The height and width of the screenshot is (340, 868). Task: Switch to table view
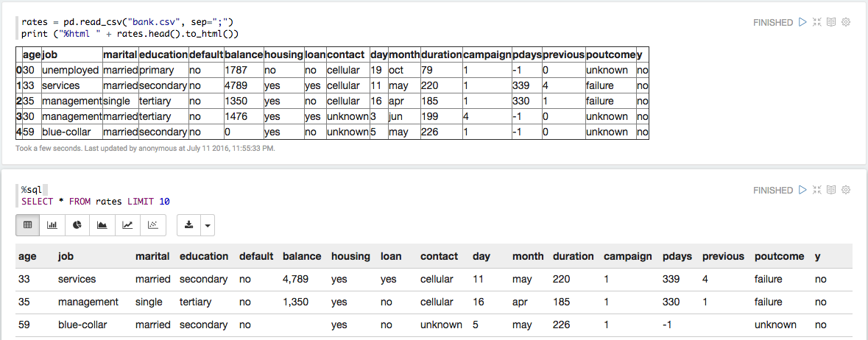click(x=28, y=224)
